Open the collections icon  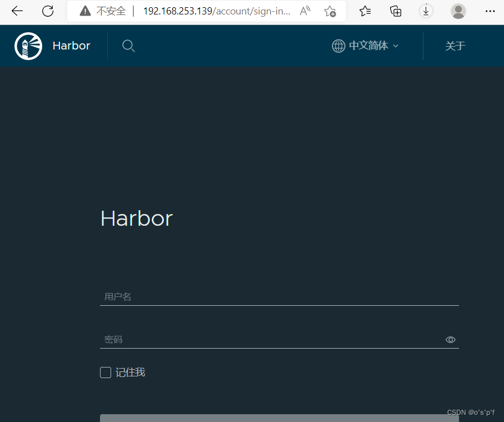(x=396, y=11)
